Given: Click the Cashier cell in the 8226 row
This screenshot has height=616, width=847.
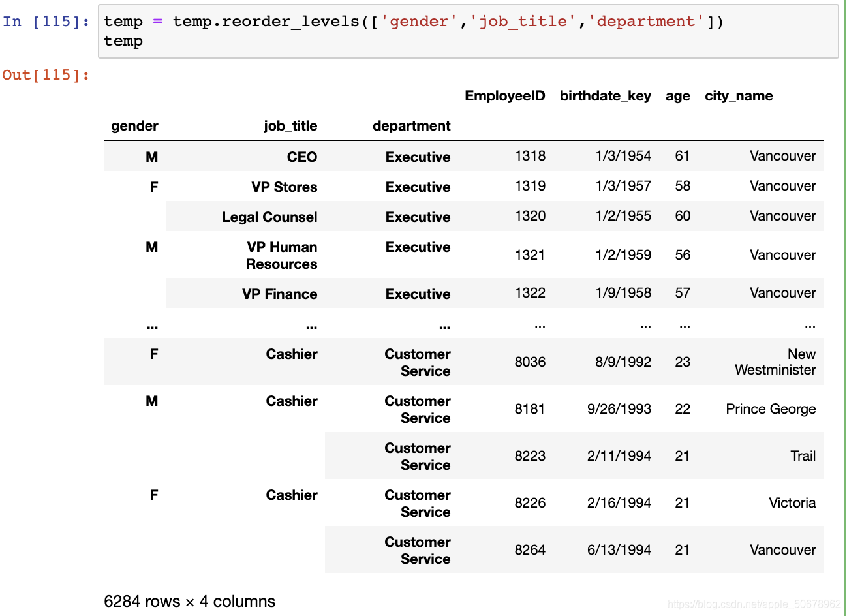Looking at the screenshot, I should click(x=292, y=495).
